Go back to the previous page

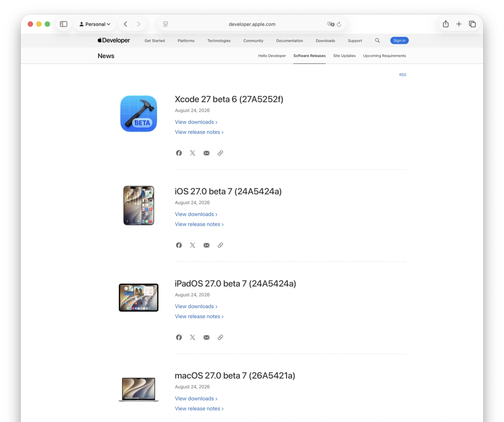tap(126, 24)
